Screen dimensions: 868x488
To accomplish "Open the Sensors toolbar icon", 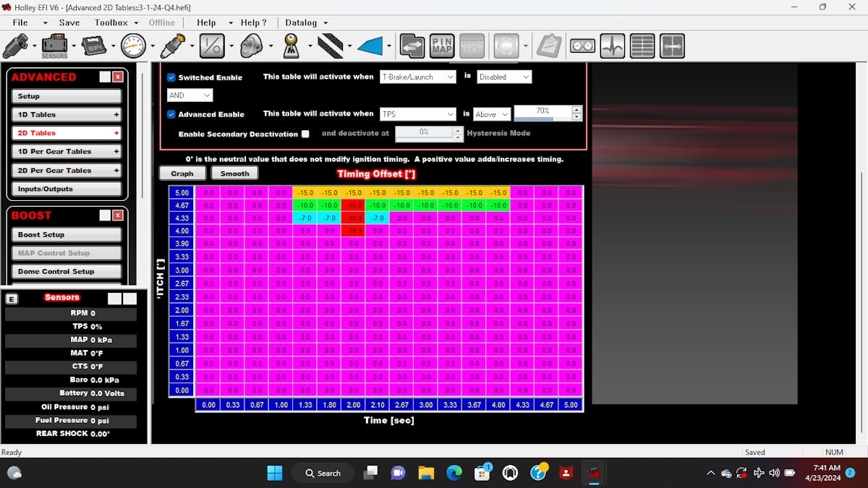I will (x=54, y=46).
